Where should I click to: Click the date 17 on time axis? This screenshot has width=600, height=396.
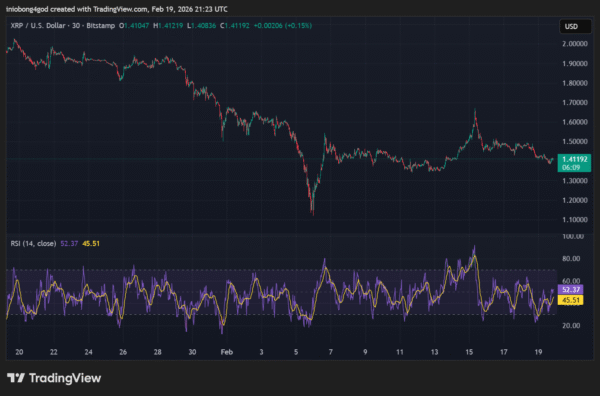[x=504, y=352]
